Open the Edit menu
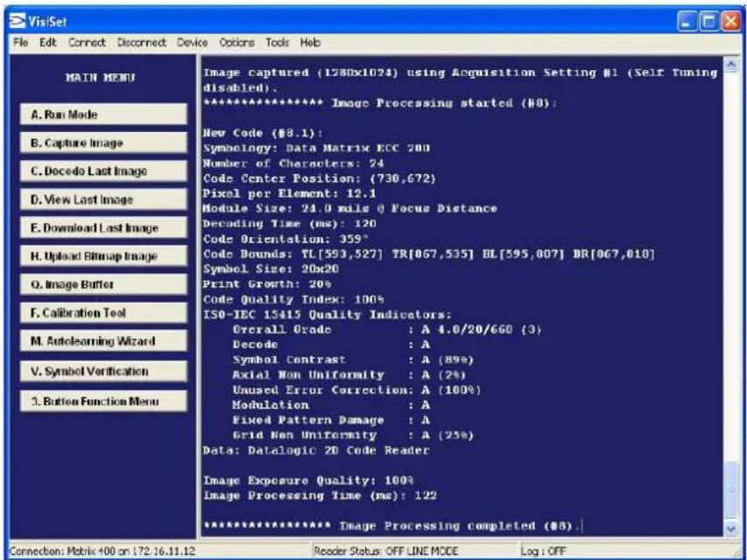The height and width of the screenshot is (560, 747). (47, 42)
